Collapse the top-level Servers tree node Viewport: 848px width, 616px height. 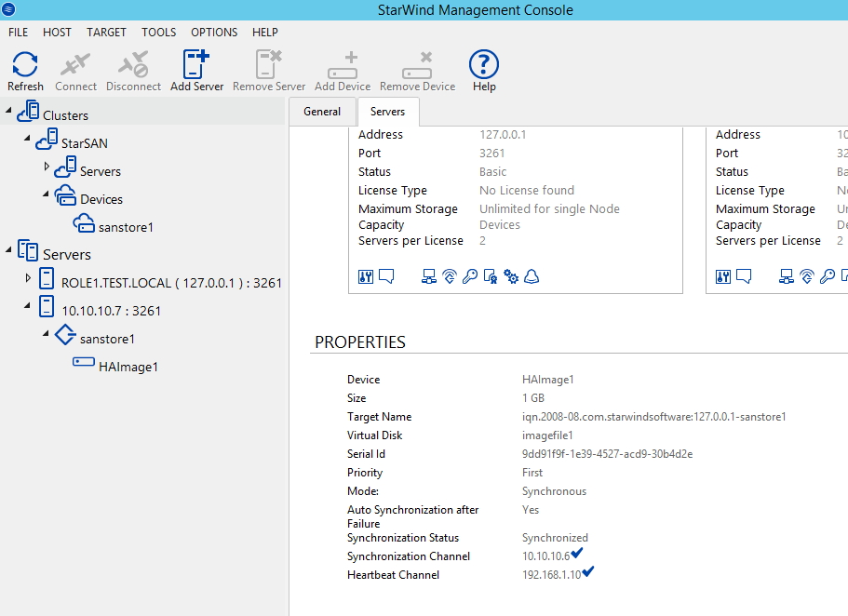(x=8, y=249)
